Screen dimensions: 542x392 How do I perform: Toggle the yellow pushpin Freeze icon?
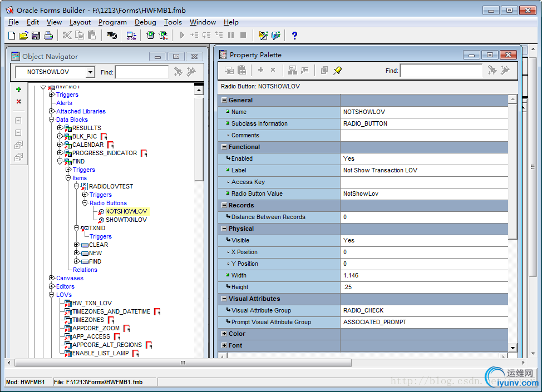[338, 70]
